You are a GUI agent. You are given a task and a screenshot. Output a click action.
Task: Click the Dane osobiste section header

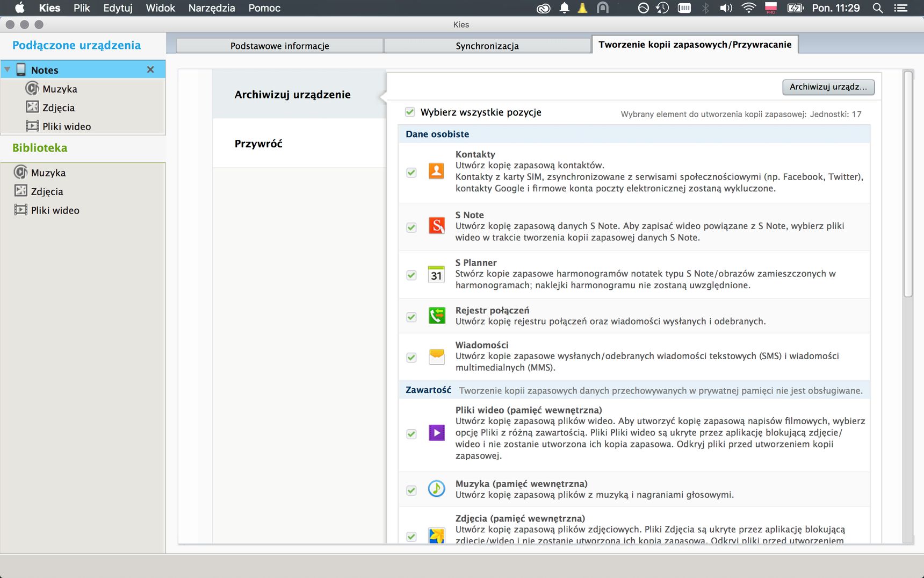click(x=634, y=134)
